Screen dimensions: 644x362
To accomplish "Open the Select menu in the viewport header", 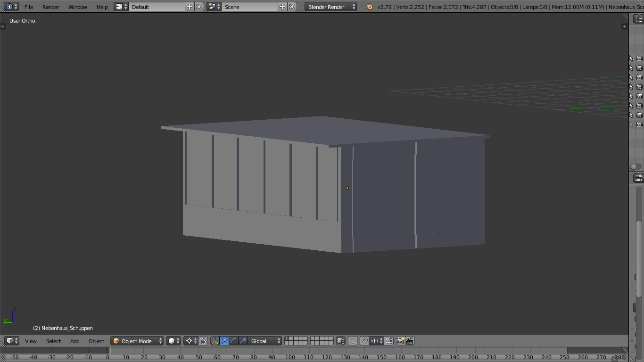I will [54, 341].
